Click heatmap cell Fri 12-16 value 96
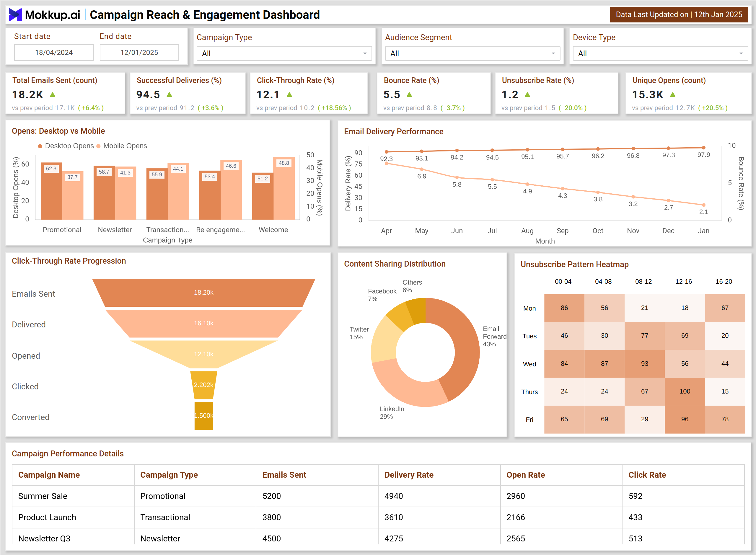 [685, 419]
